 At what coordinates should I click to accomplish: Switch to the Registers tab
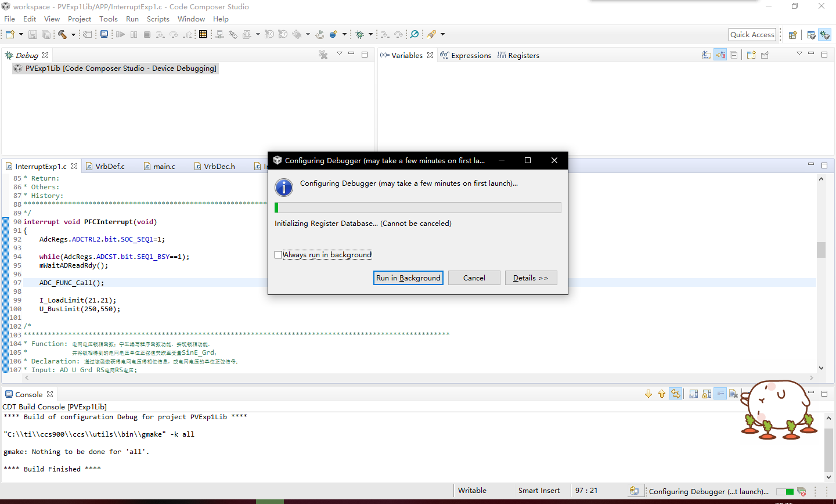pos(518,55)
